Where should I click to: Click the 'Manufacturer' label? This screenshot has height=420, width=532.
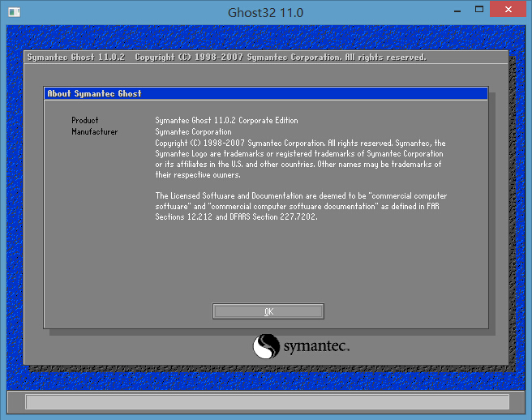click(x=95, y=131)
